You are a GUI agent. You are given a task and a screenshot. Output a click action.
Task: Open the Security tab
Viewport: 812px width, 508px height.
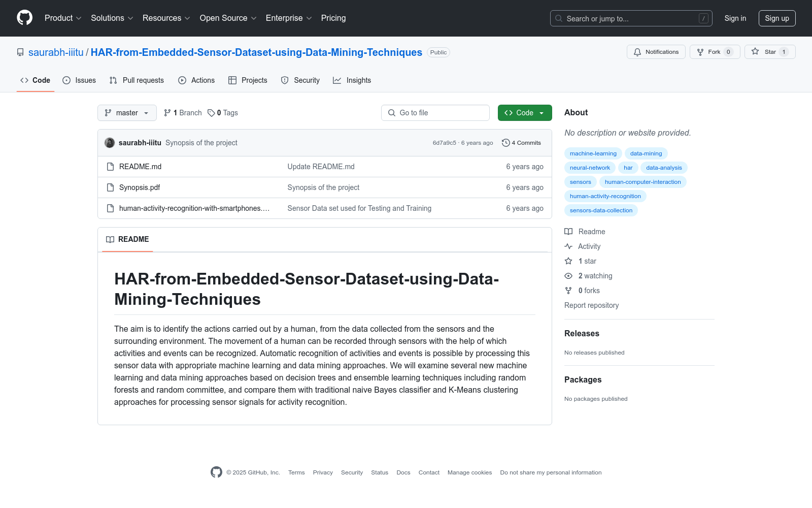point(300,80)
